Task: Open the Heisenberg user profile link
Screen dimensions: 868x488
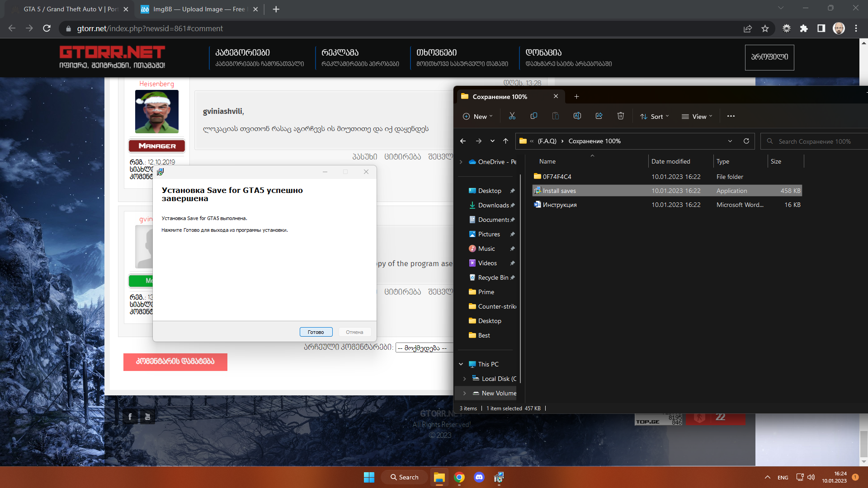Action: (156, 84)
